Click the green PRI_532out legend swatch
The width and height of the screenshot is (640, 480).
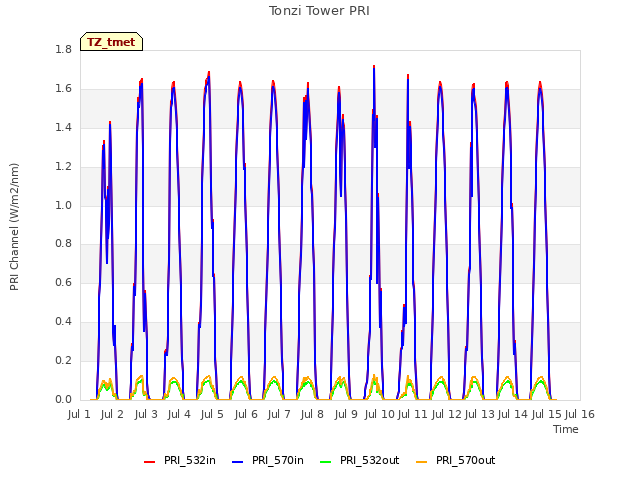pos(326,462)
